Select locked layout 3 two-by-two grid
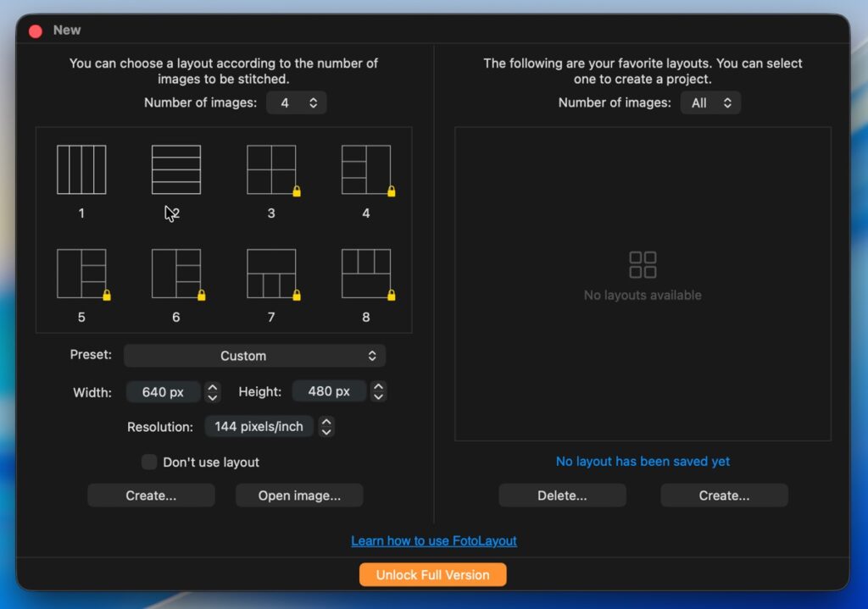The height and width of the screenshot is (609, 868). (271, 169)
